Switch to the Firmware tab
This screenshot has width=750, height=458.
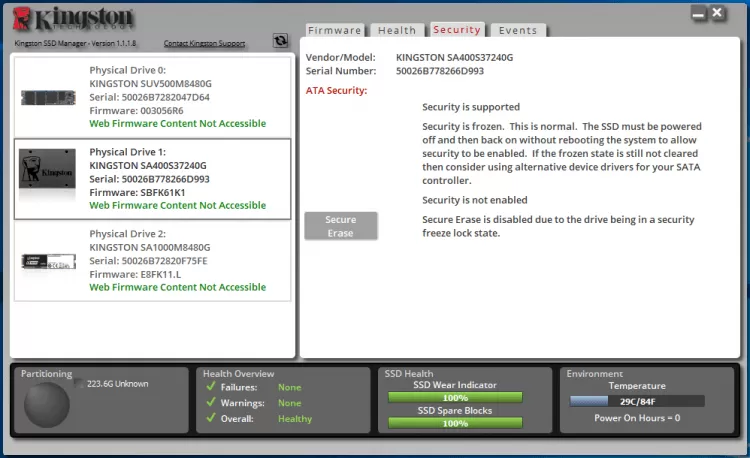coord(334,31)
